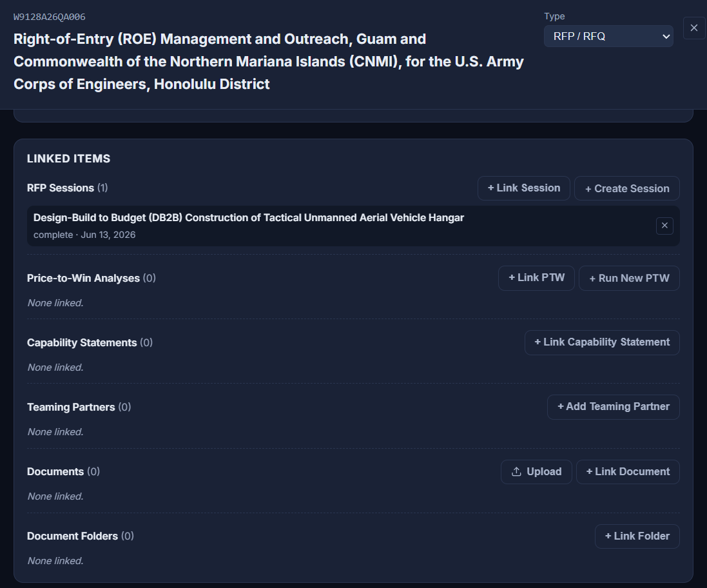Screen dimensions: 707x588
Task: Click the Capability Statements (0) label
Action: click(90, 343)
